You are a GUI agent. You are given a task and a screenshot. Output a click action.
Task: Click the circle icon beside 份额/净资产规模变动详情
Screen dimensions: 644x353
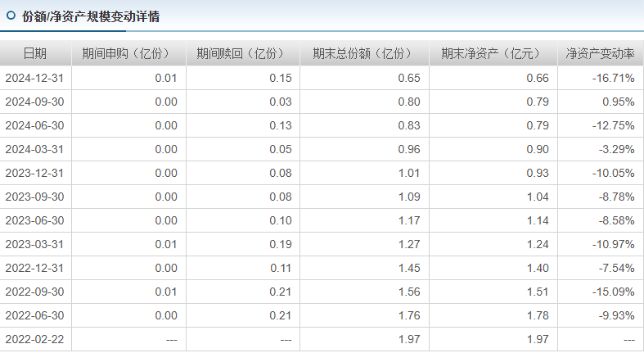pos(11,16)
